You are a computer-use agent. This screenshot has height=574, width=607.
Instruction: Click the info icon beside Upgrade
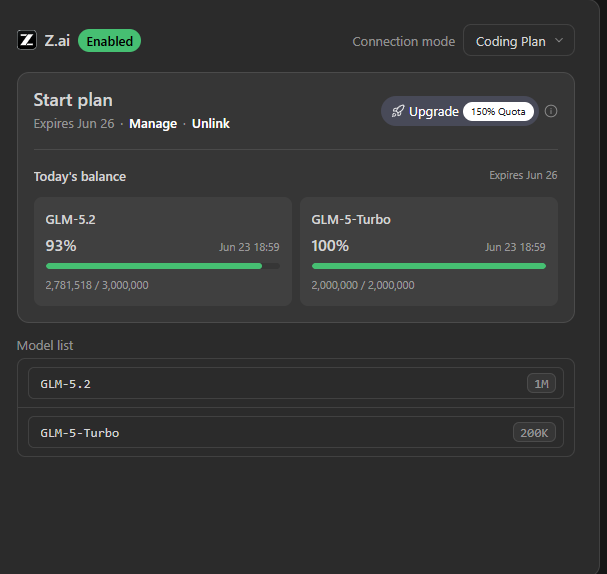[551, 111]
